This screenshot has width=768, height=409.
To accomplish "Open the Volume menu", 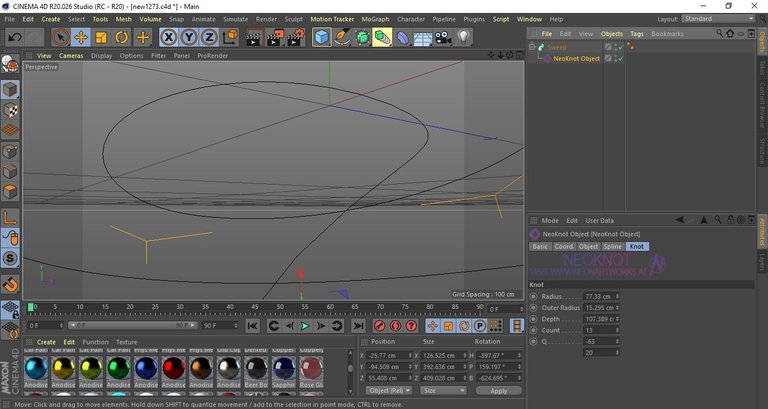I will pos(150,19).
